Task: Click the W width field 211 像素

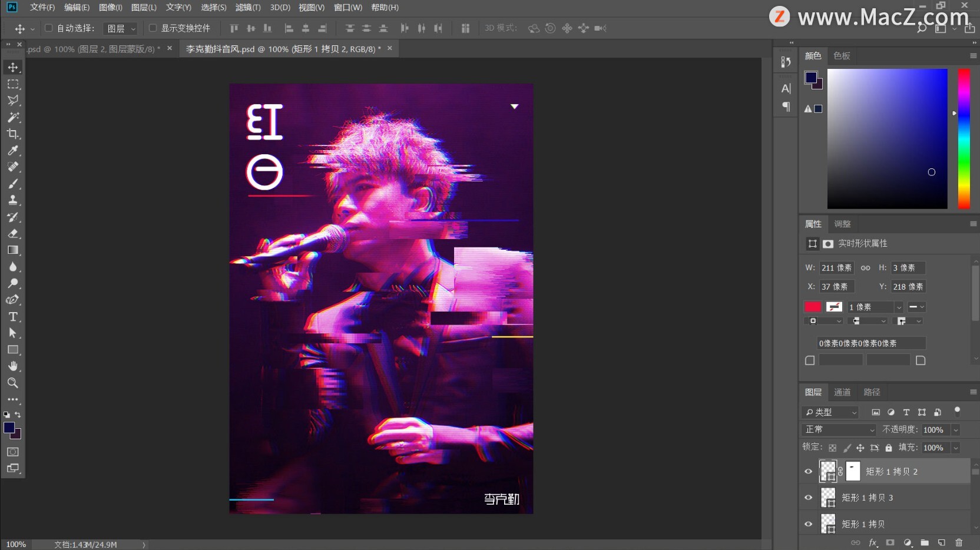Action: pos(836,268)
